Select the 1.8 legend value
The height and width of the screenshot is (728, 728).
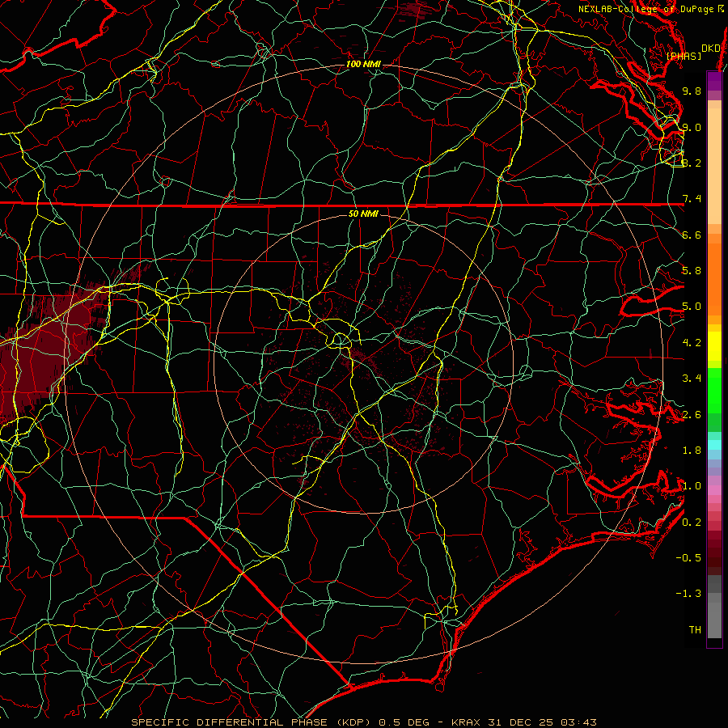tap(692, 451)
